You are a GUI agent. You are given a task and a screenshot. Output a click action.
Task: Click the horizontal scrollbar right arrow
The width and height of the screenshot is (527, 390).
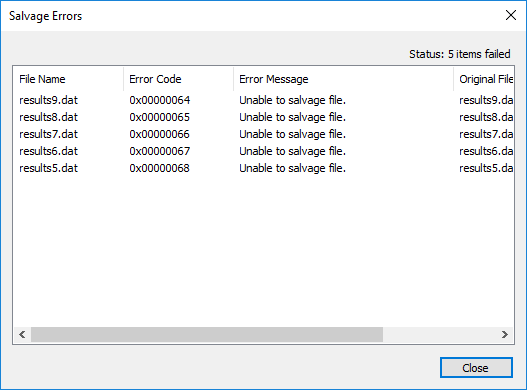click(505, 335)
